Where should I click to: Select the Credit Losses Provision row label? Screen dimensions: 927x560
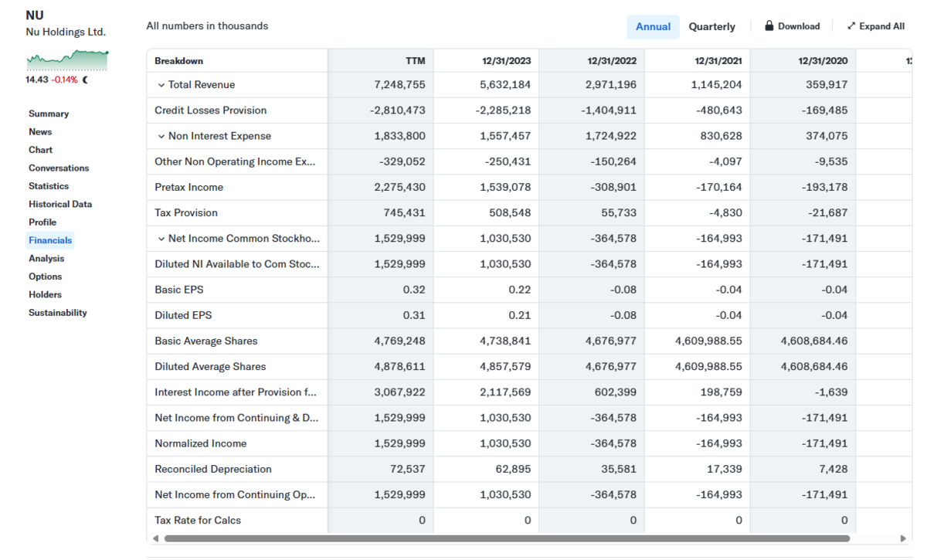click(210, 110)
